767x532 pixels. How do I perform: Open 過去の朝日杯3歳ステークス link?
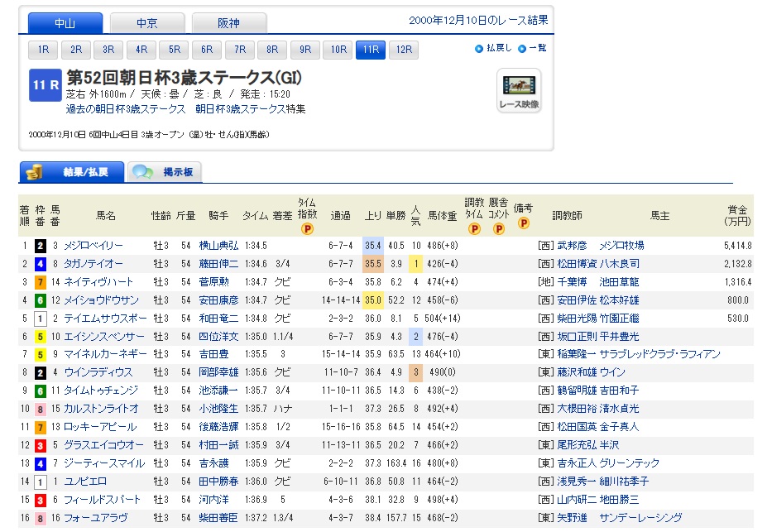click(x=126, y=109)
